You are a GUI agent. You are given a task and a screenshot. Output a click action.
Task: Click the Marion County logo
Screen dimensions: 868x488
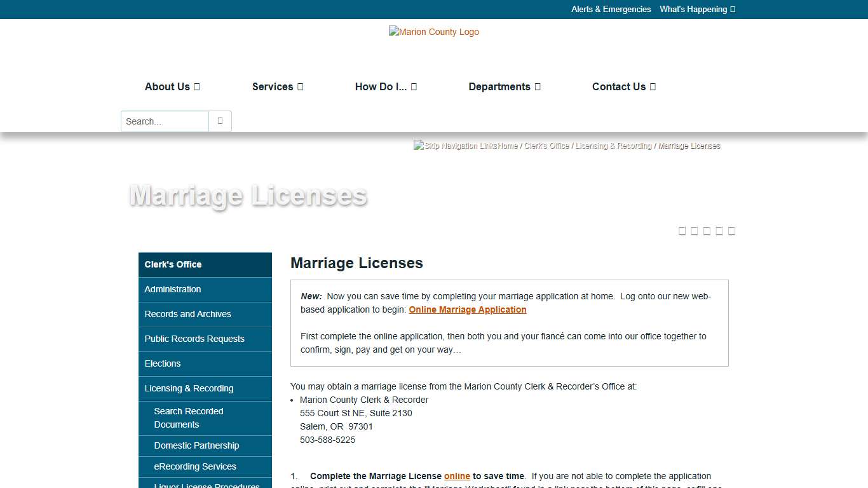point(434,32)
